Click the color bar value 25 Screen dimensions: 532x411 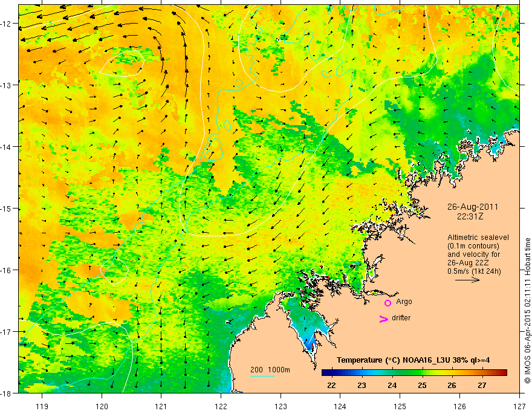(x=422, y=385)
